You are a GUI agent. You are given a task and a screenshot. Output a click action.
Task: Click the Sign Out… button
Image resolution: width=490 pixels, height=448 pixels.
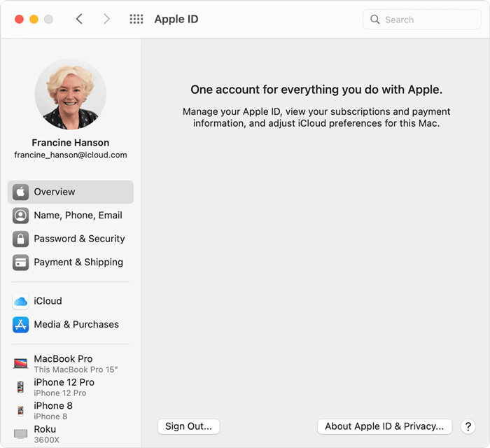point(188,426)
